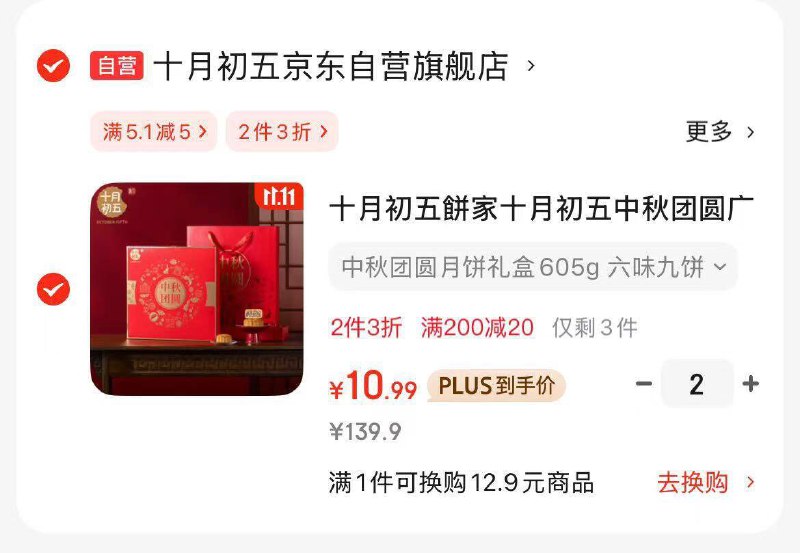Tap the PLUS到手价 badge

[496, 386]
